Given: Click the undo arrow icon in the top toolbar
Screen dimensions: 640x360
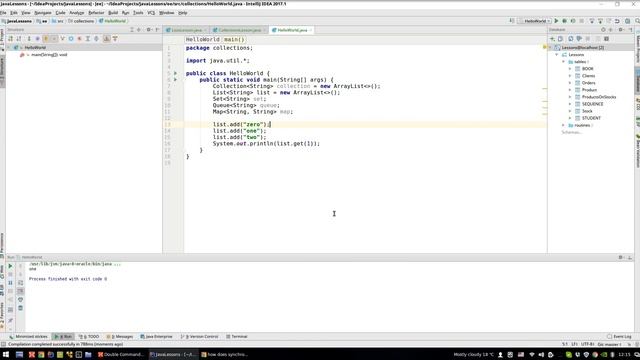Looking at the screenshot, I should [x=617, y=21].
